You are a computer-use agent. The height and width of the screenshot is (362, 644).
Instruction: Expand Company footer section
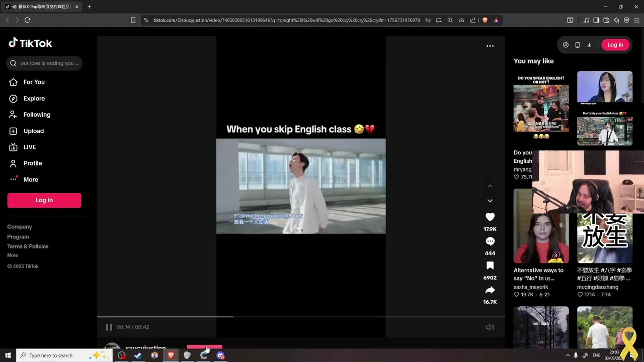(20, 227)
